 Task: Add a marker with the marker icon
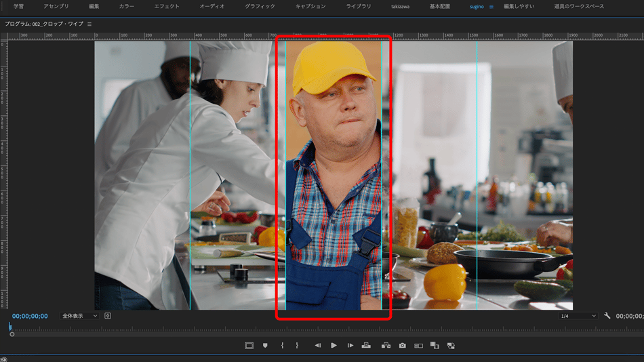tap(265, 346)
